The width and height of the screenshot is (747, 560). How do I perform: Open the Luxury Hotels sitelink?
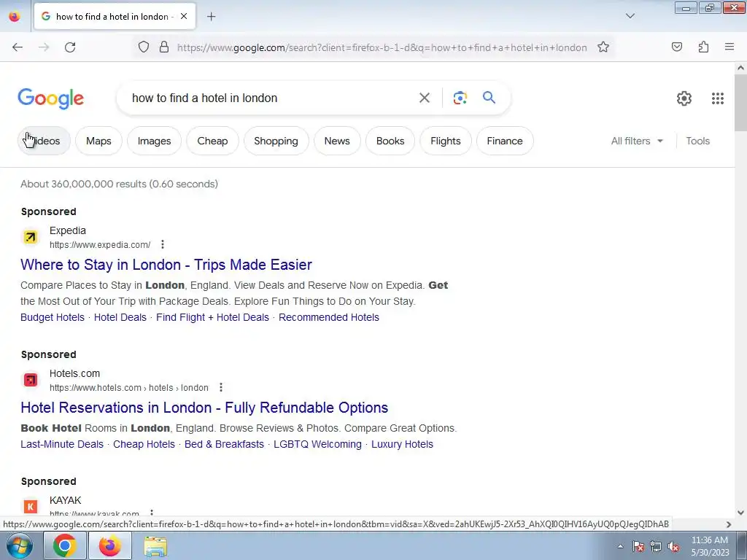tap(402, 444)
